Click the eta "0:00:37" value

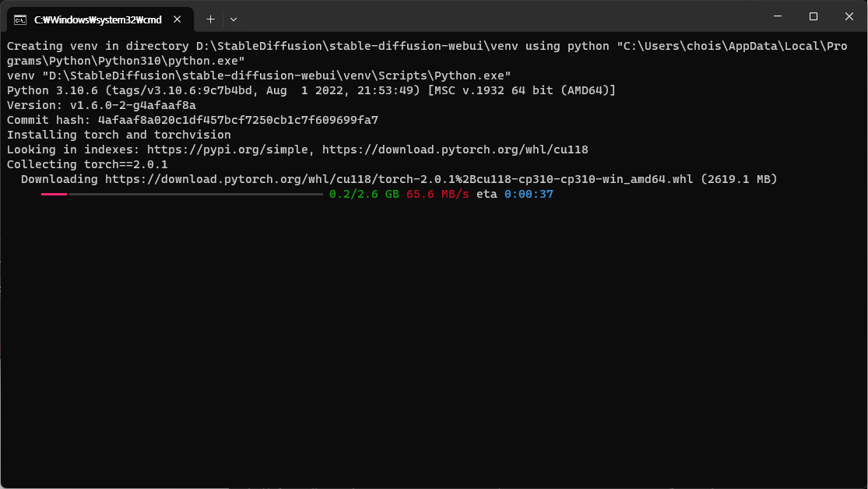coord(529,195)
